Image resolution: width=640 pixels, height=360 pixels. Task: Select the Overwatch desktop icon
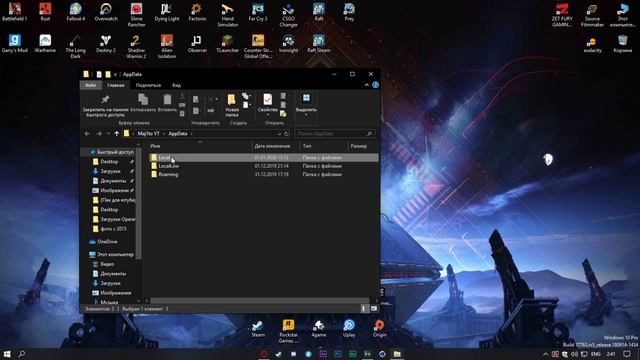coord(106,11)
